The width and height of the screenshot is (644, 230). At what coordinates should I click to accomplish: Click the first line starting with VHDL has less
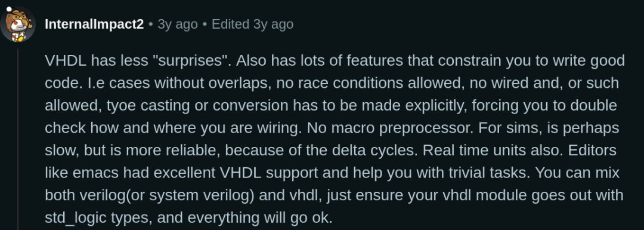point(335,60)
